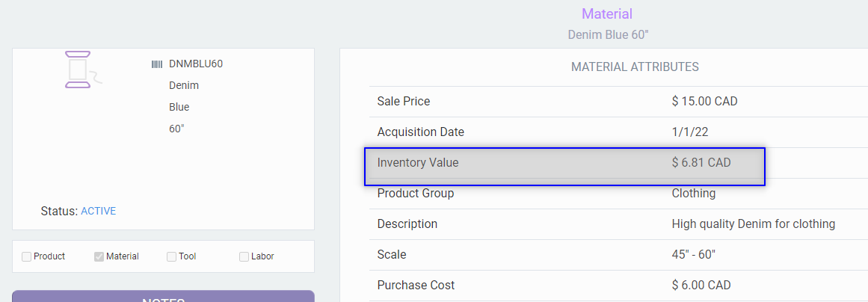
Task: Select the Product Group value Clothing
Action: point(693,194)
